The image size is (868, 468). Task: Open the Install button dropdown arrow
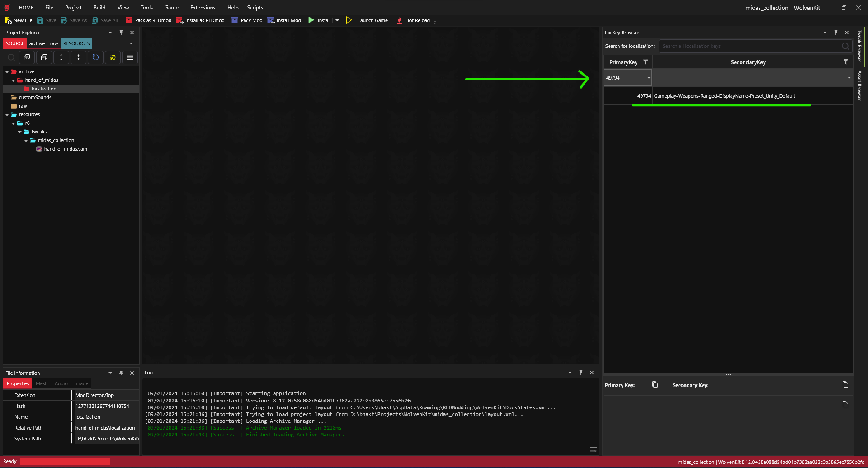(337, 20)
